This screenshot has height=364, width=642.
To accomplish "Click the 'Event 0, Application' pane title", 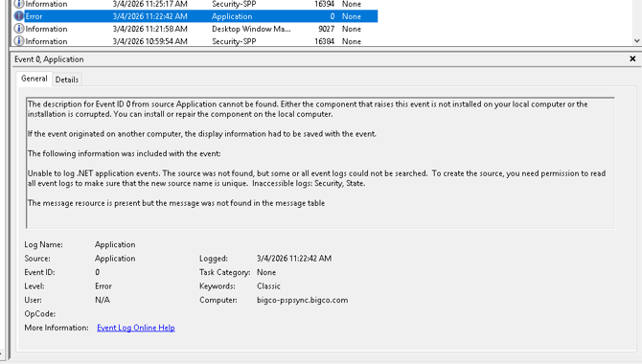I will [49, 59].
